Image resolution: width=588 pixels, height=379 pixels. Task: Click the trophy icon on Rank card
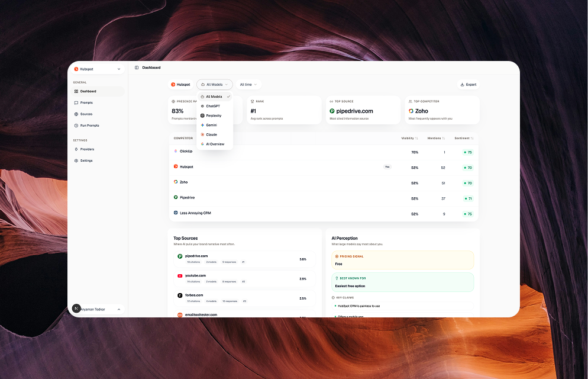[253, 101]
